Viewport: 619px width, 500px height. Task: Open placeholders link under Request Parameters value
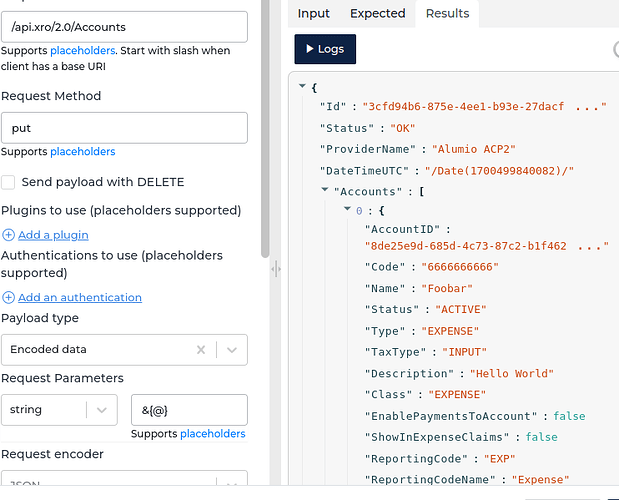[x=212, y=434]
